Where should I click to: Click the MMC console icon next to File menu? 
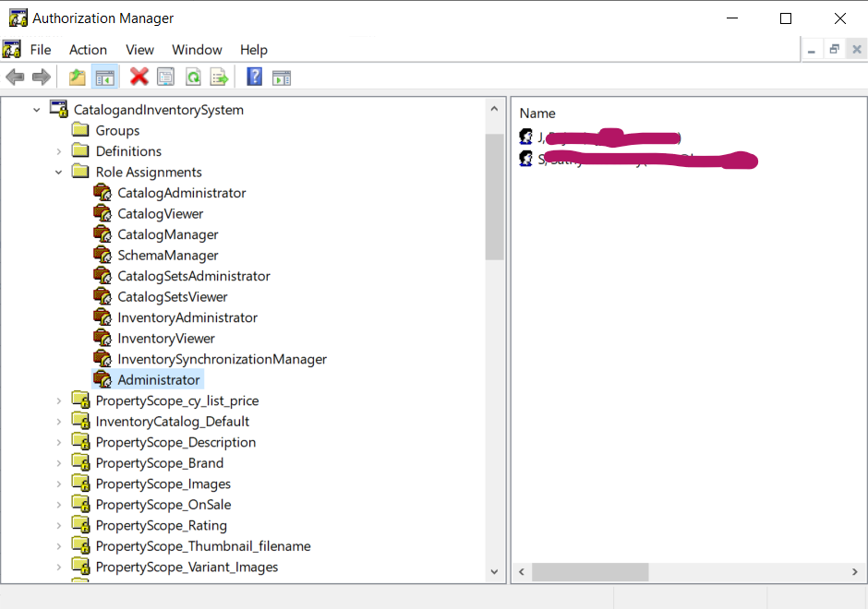click(x=12, y=49)
